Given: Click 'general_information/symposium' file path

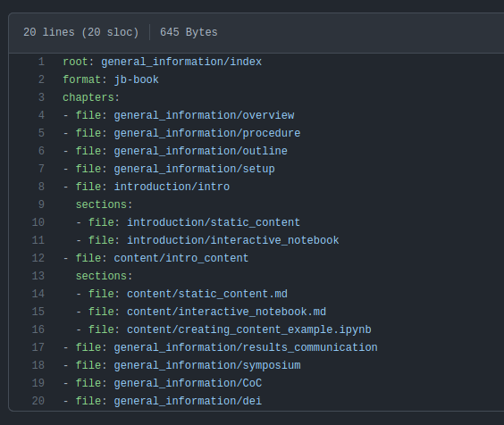Looking at the screenshot, I should point(207,365).
